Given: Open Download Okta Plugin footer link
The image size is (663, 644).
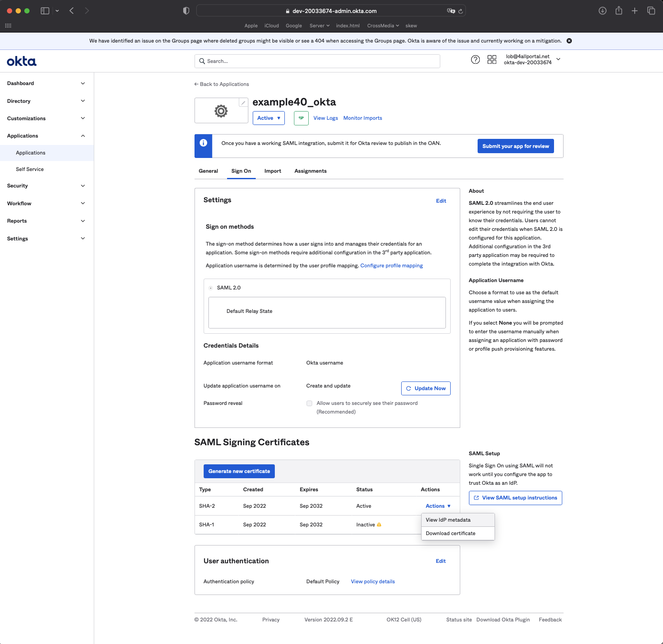Looking at the screenshot, I should point(503,620).
